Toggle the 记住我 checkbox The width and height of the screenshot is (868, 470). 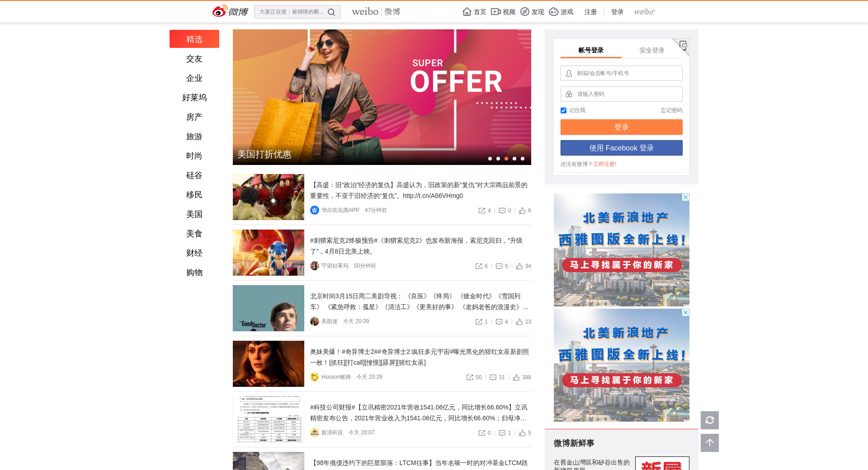pyautogui.click(x=563, y=110)
